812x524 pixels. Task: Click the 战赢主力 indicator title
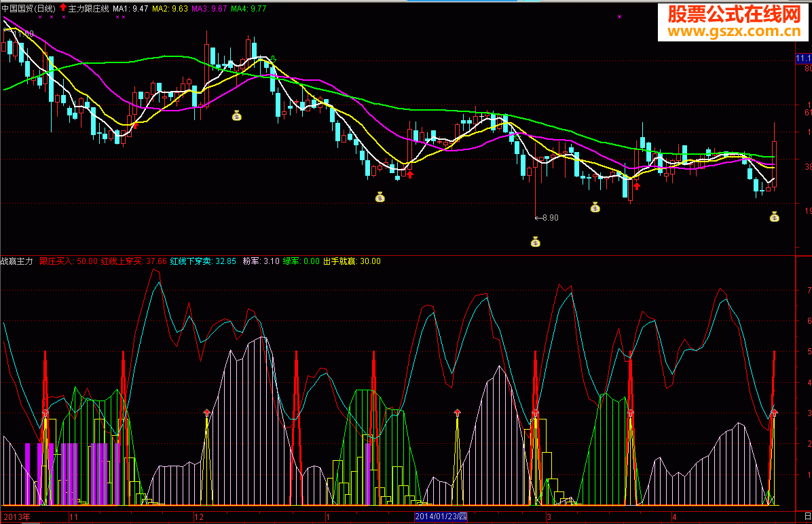16,261
